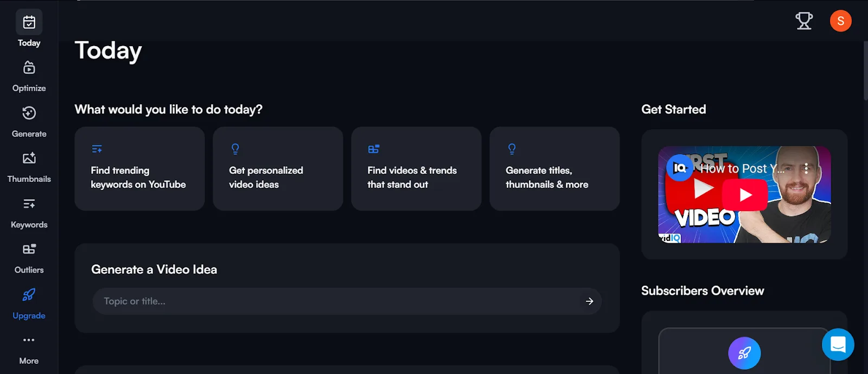This screenshot has width=868, height=374.
Task: Open Generate titles, thumbnails & more card
Action: [x=554, y=169]
